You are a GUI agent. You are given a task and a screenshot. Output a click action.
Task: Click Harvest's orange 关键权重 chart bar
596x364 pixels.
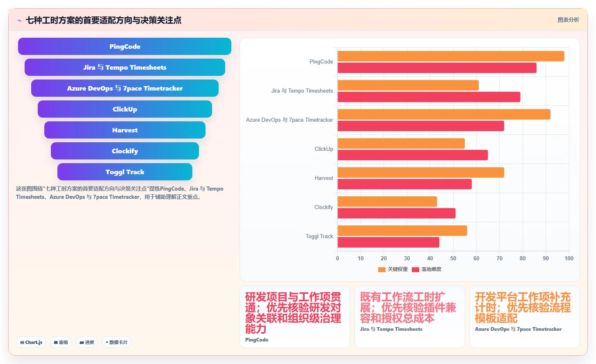pos(421,173)
